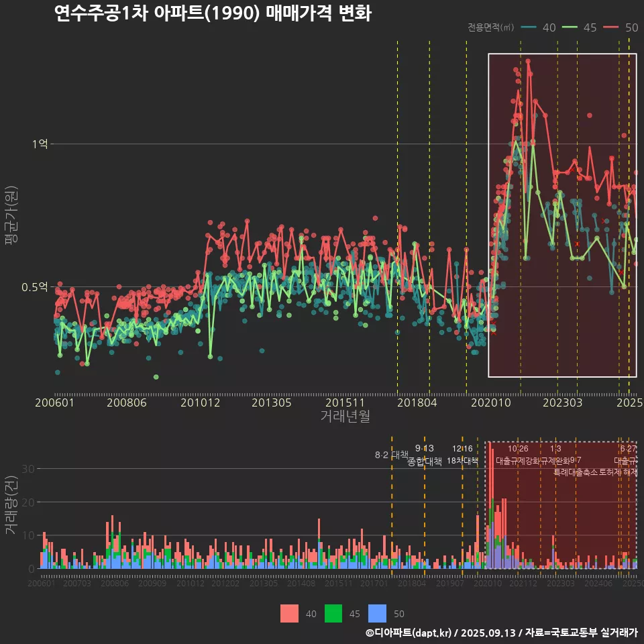644x644 pixels.
Task: Click the 6·27 annotation label
Action: (x=629, y=449)
